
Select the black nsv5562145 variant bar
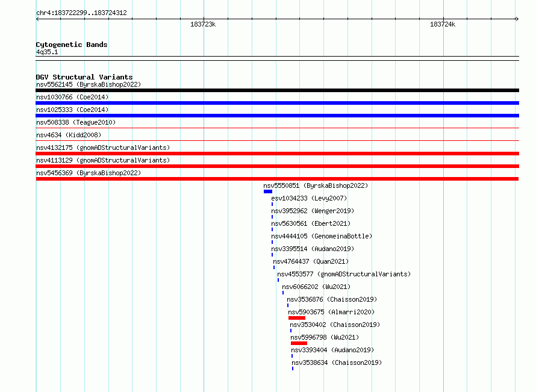[277, 90]
